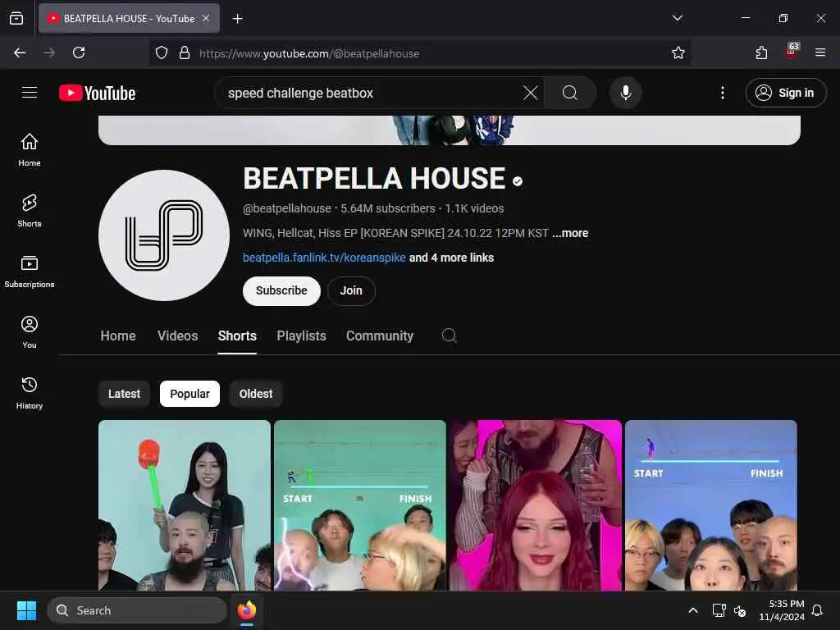Open Subscriptions in left sidebar

click(x=30, y=272)
